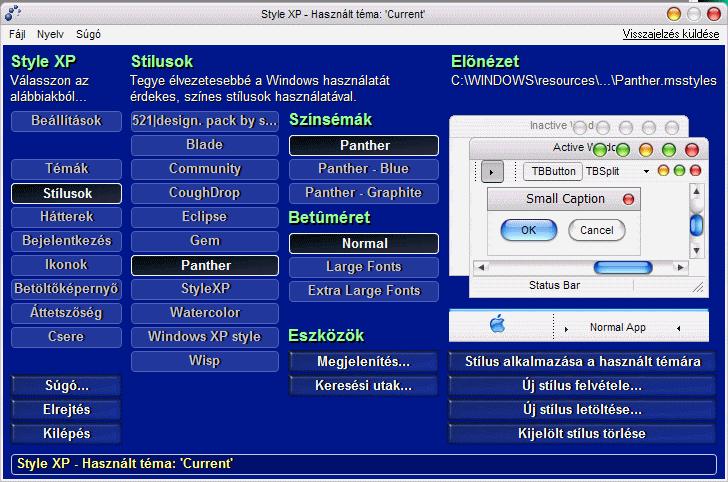Screen dimensions: 728x482
Task: Open the Beállítások section
Action: (x=66, y=121)
